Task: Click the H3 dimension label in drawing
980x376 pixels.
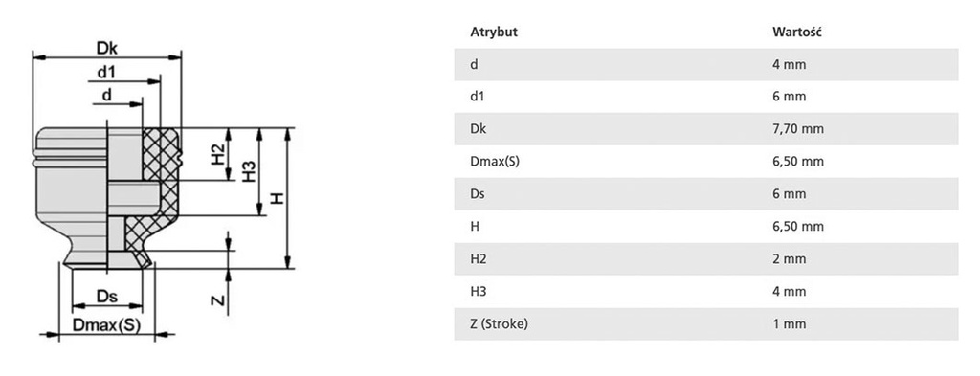Action: click(x=249, y=172)
